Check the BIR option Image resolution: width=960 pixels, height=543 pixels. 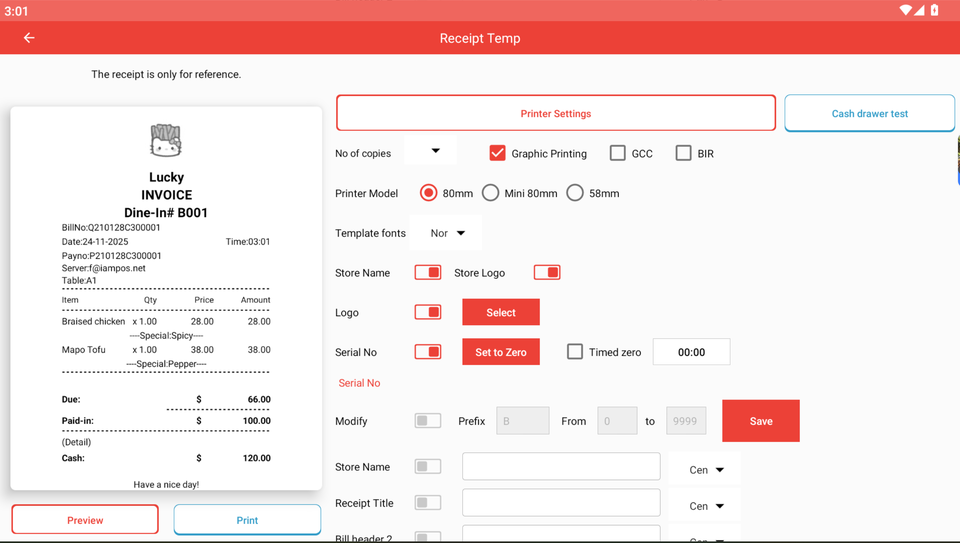click(684, 153)
